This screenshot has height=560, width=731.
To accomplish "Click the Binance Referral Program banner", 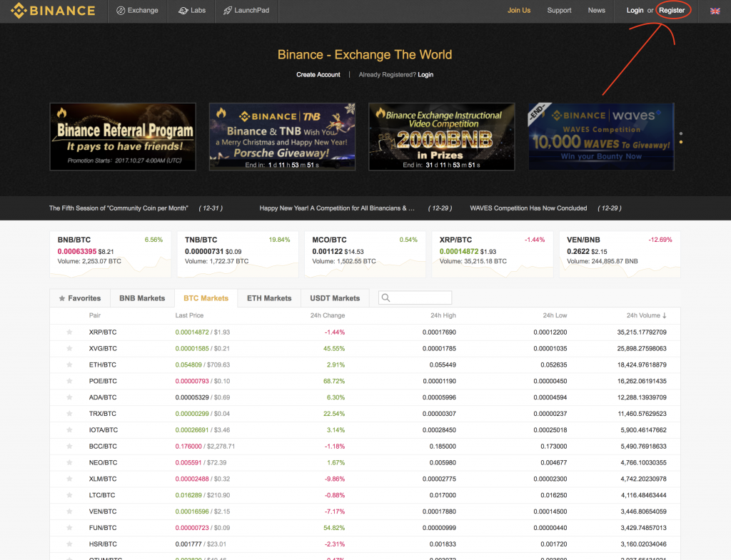I will [x=122, y=136].
